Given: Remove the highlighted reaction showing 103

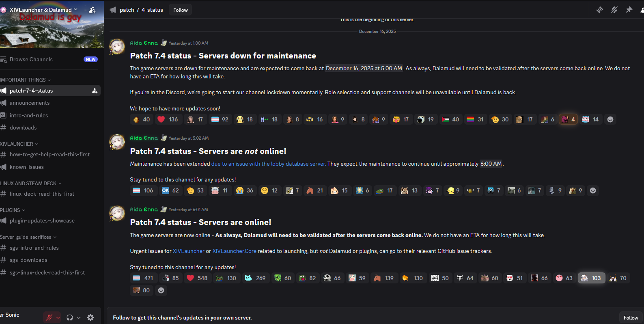Looking at the screenshot, I should pyautogui.click(x=592, y=278).
